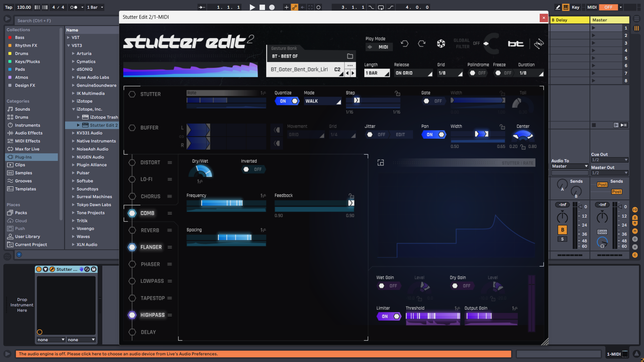Screen dimensions: 644x362
Task: Click the Undo arrow icon in Stutter Edit
Action: tap(405, 44)
